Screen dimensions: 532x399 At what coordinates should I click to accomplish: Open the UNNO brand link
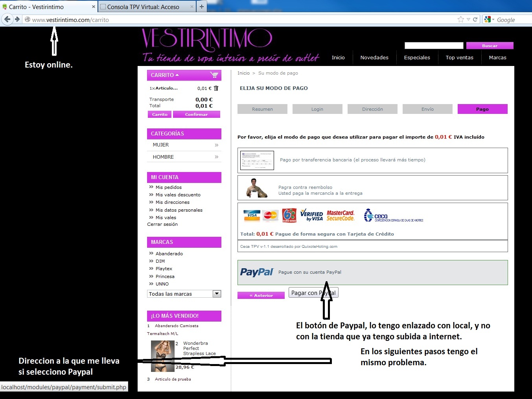162,284
